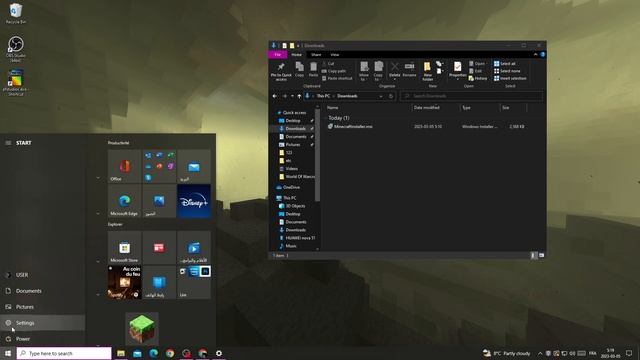Open the taskbar weather Partly cloudy widget
Screen dimensions: 640x360
click(507, 353)
